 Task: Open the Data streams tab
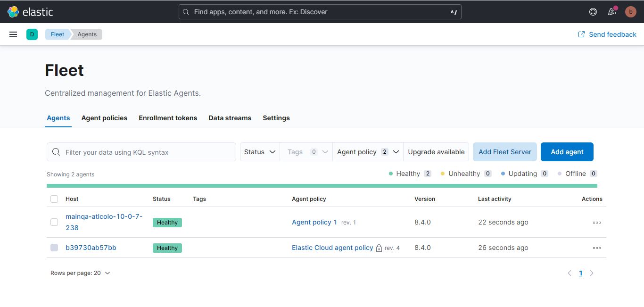(230, 118)
